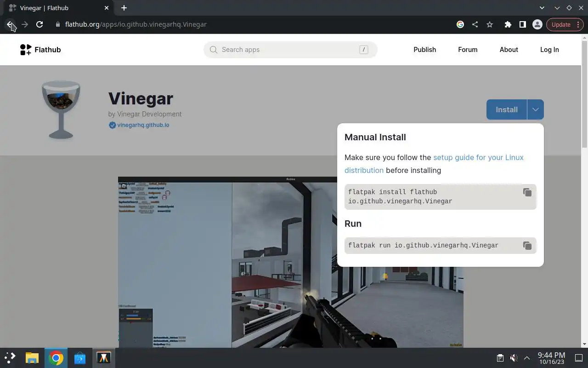588x368 pixels.
Task: Open the file manager from taskbar
Action: (32, 358)
